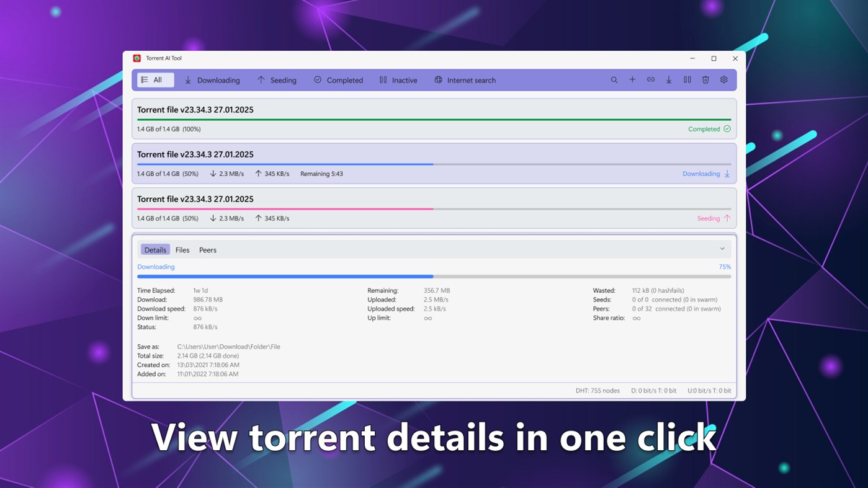This screenshot has height=488, width=868.
Task: Click the 75% download progress bar
Action: tap(434, 277)
